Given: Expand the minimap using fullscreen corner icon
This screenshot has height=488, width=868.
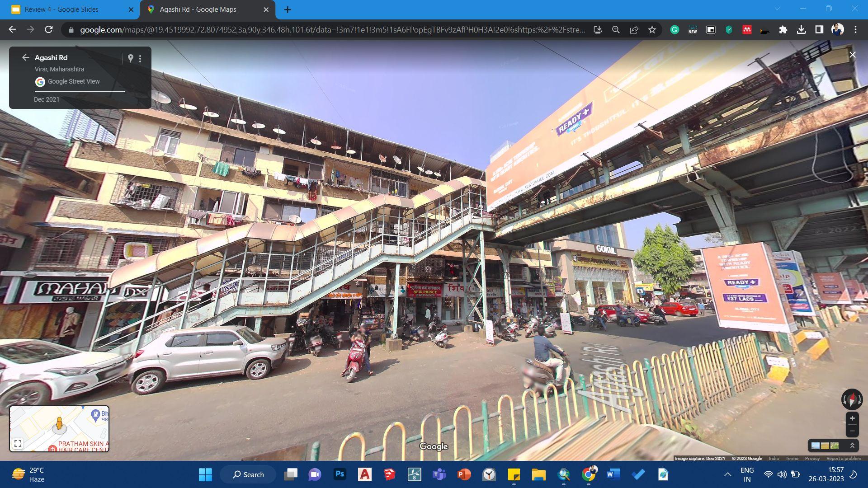Looking at the screenshot, I should click(18, 444).
